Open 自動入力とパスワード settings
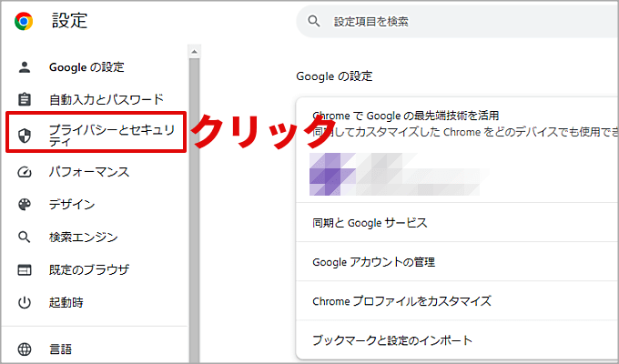Image resolution: width=619 pixels, height=364 pixels. (x=107, y=99)
